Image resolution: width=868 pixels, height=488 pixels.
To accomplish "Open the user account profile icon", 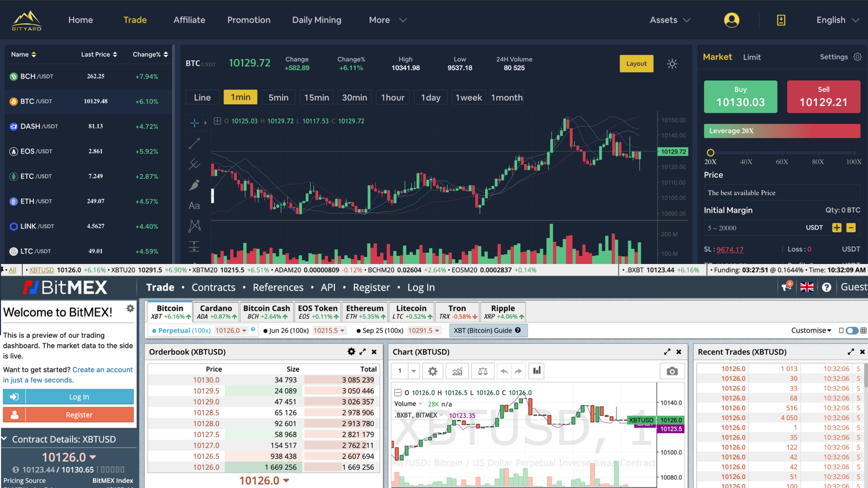I will [731, 20].
